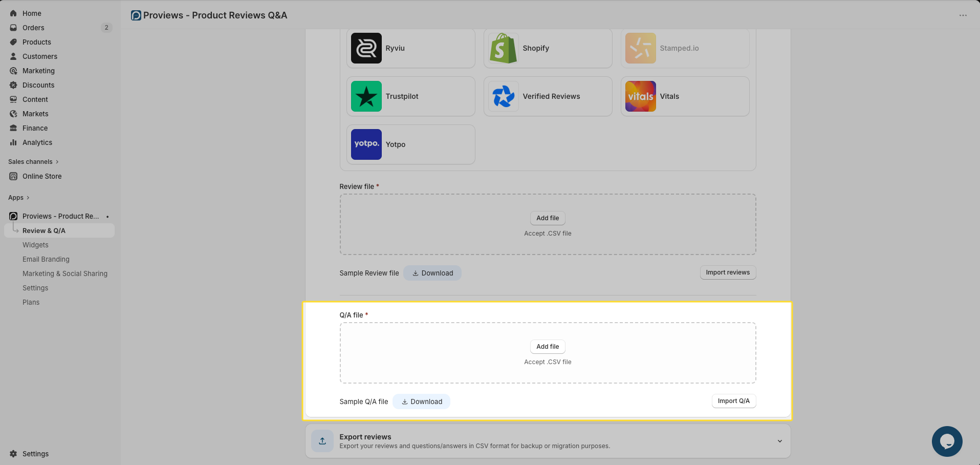The width and height of the screenshot is (980, 465).
Task: Expand the Apps chevron
Action: pyautogui.click(x=28, y=198)
